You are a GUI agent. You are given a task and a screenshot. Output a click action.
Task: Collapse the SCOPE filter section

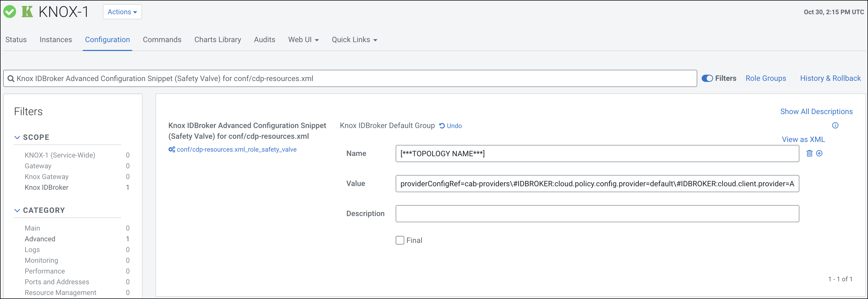point(17,137)
